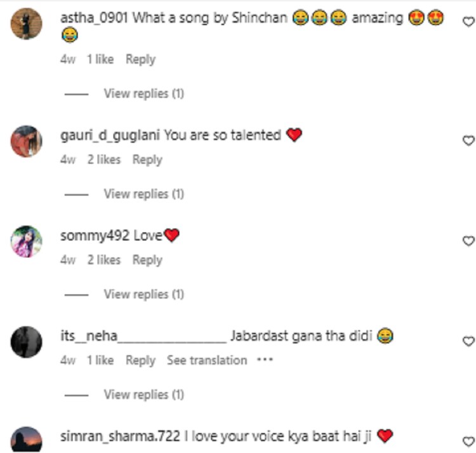Open simran_sharma.722 username link
Viewport: 476px width, 453px height.
coord(120,436)
